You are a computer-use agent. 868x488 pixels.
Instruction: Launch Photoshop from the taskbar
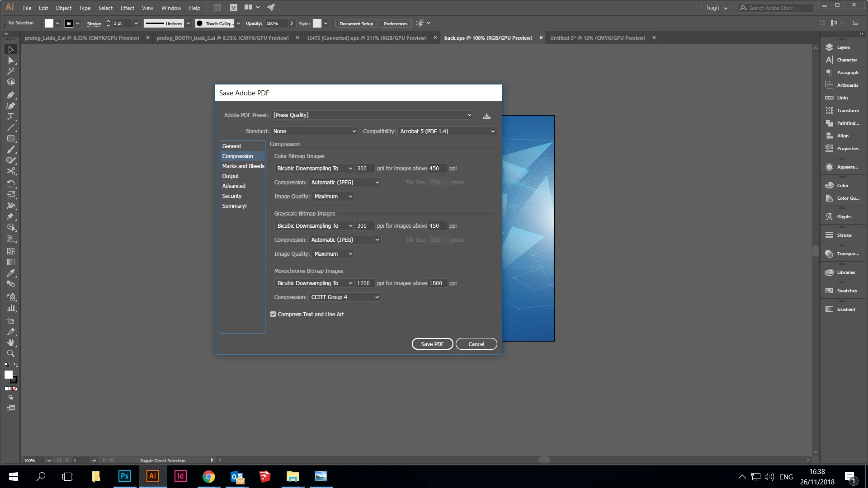click(x=124, y=476)
